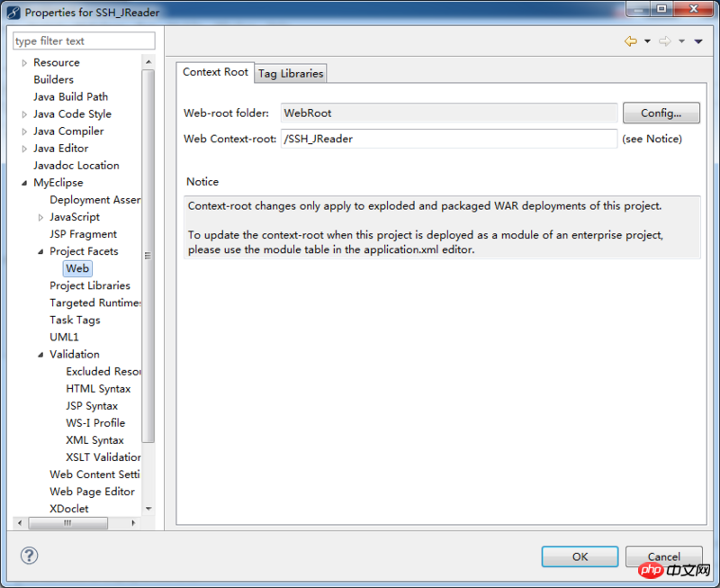Click the OK button
Screen dimensions: 720x588
click(580, 556)
